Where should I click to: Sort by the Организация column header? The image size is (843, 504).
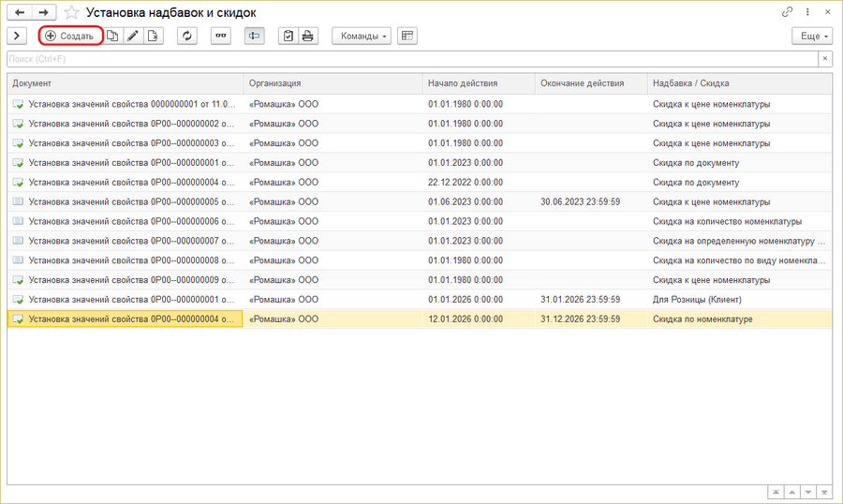333,83
